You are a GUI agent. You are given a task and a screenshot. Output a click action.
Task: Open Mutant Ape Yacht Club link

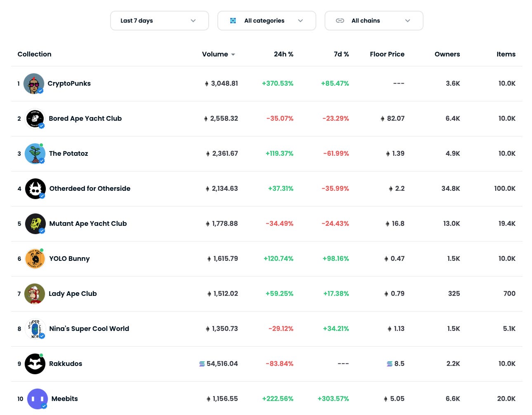tap(88, 223)
